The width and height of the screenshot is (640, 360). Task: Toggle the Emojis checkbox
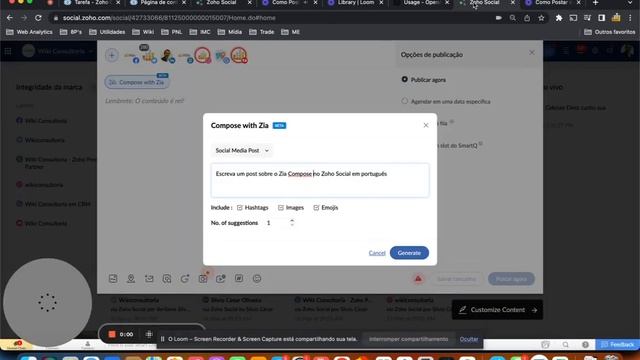(x=316, y=208)
